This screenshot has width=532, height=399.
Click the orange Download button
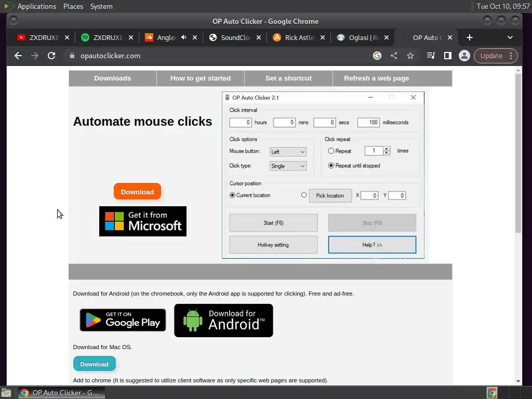click(137, 192)
